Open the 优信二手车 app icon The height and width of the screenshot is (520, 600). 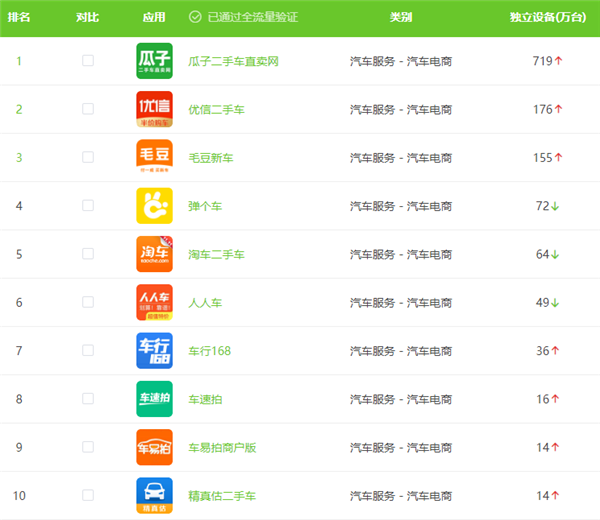(154, 109)
